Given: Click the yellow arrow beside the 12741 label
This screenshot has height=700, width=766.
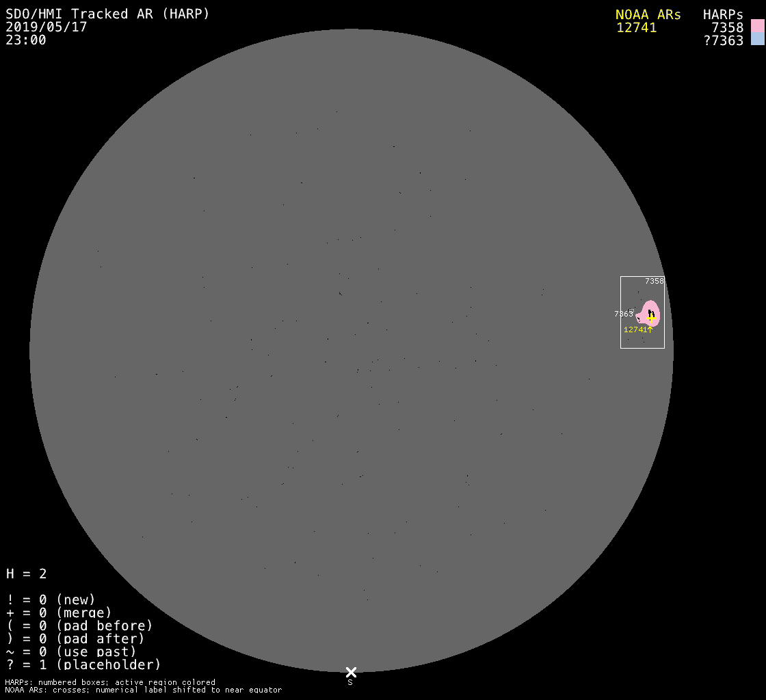Looking at the screenshot, I should coord(650,329).
